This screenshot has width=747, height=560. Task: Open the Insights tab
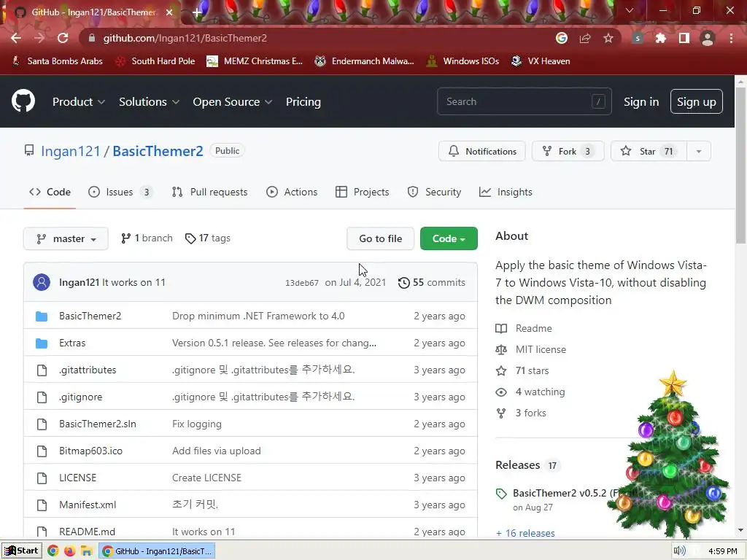coord(506,192)
